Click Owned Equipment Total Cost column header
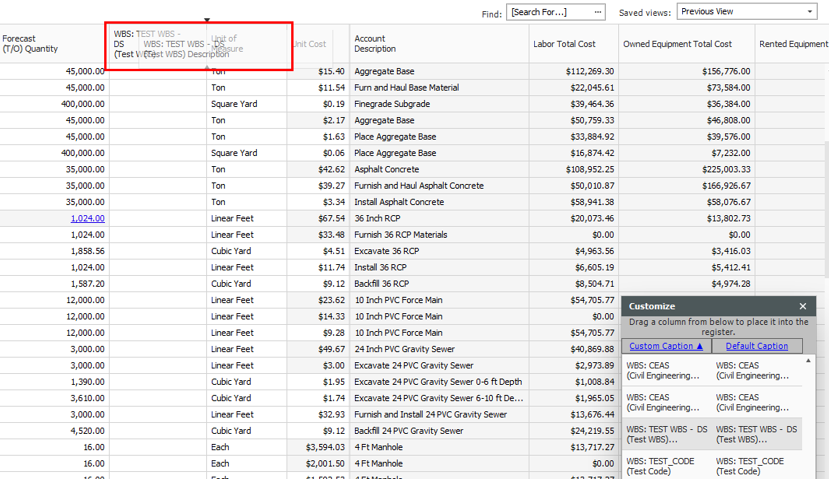The width and height of the screenshot is (829, 479). point(677,44)
